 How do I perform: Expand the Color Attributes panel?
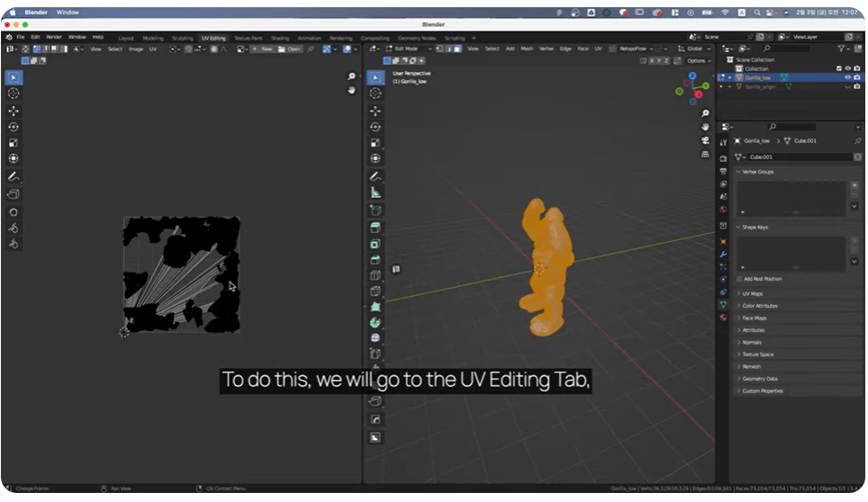click(759, 306)
